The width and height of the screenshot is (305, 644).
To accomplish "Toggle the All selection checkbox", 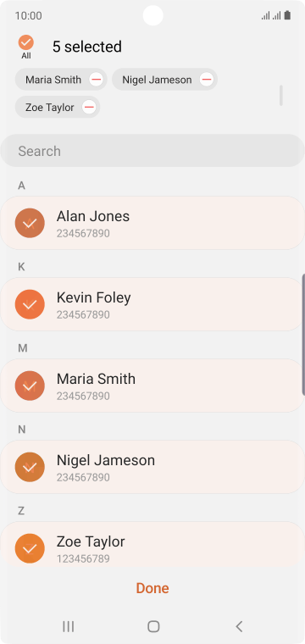I will [x=26, y=42].
